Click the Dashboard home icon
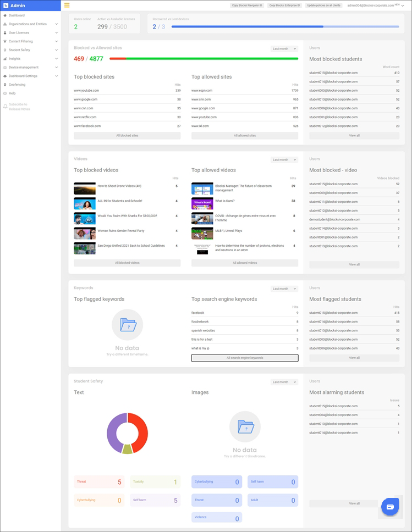The image size is (412, 532). click(5, 15)
